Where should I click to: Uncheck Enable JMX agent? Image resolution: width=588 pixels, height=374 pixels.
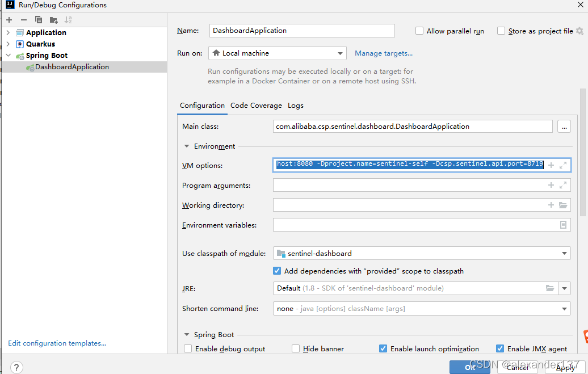click(500, 348)
